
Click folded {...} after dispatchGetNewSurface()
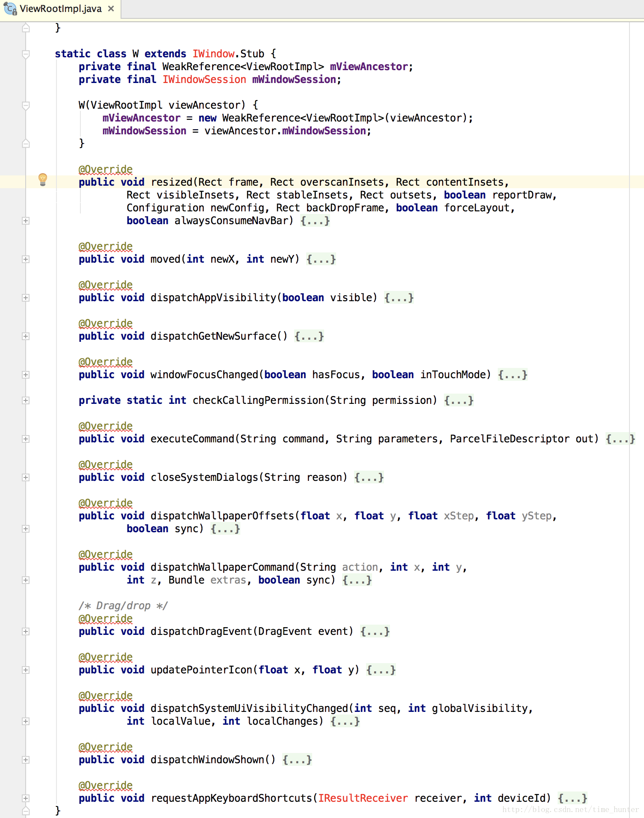[309, 336]
